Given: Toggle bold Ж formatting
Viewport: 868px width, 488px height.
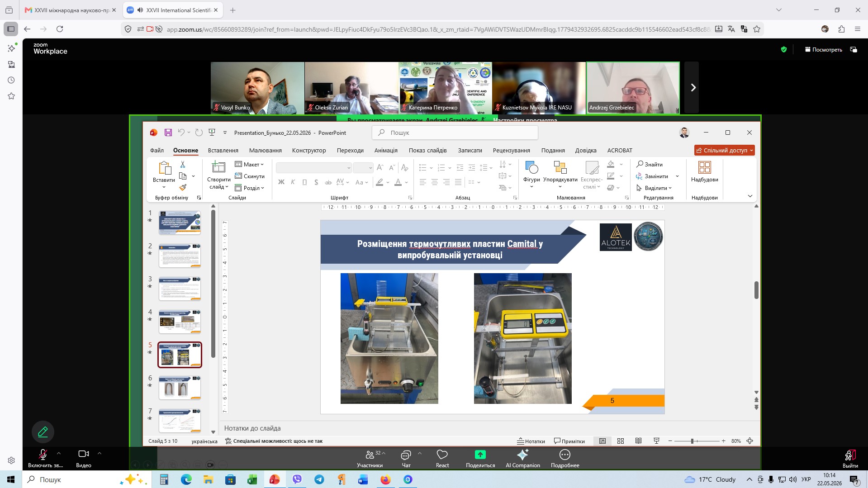Looking at the screenshot, I should click(281, 182).
